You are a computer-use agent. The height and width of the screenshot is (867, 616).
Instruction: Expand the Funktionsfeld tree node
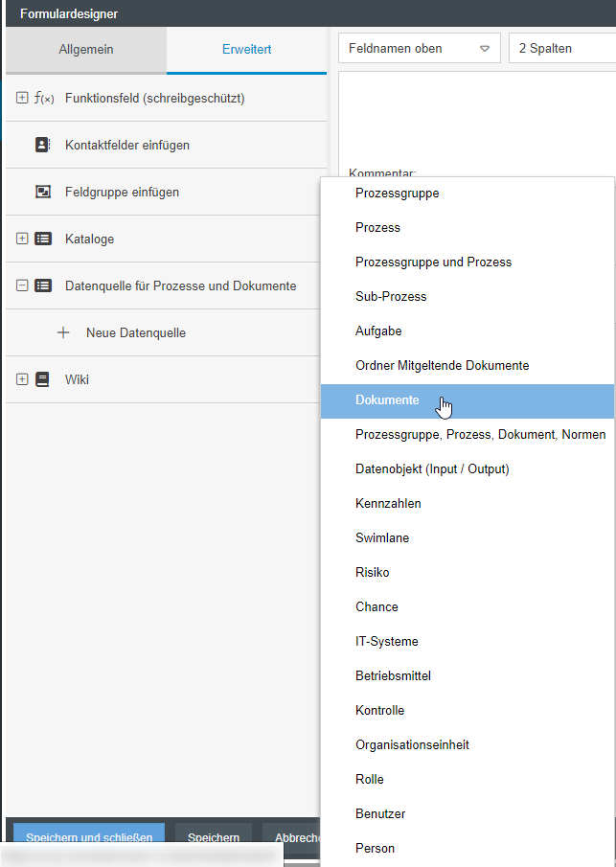(22, 98)
